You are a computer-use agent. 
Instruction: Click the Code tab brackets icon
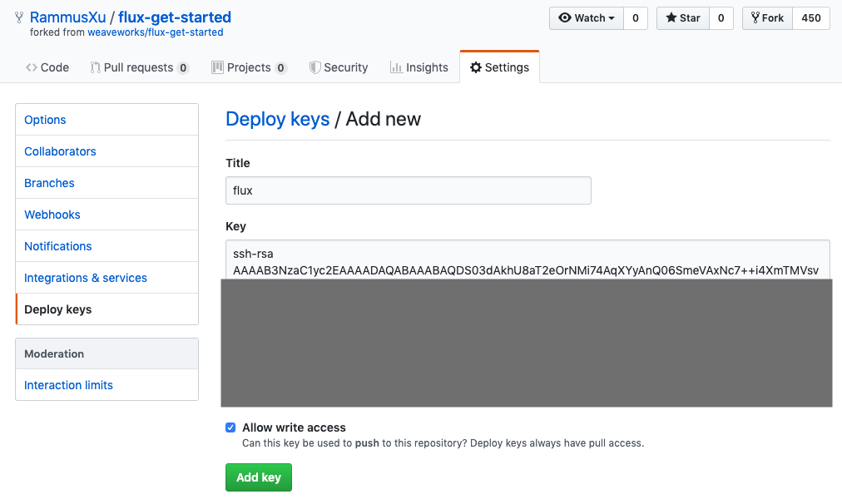32,67
